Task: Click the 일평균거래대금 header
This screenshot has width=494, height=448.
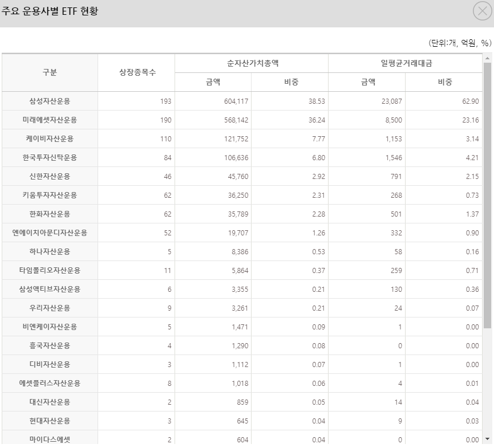Action: (x=406, y=63)
